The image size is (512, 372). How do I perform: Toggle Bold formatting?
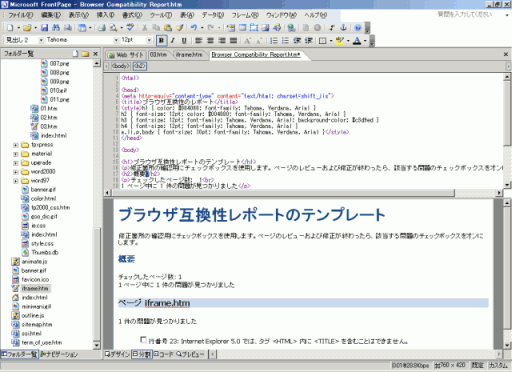[161, 41]
